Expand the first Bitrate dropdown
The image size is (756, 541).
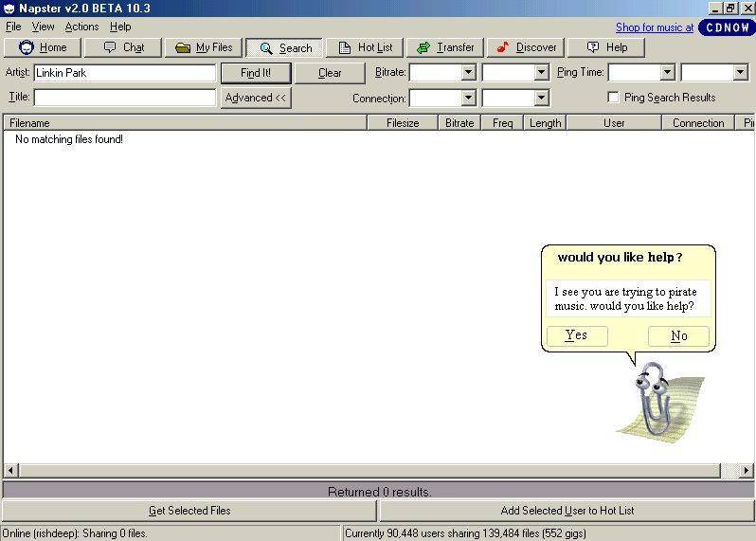click(468, 72)
